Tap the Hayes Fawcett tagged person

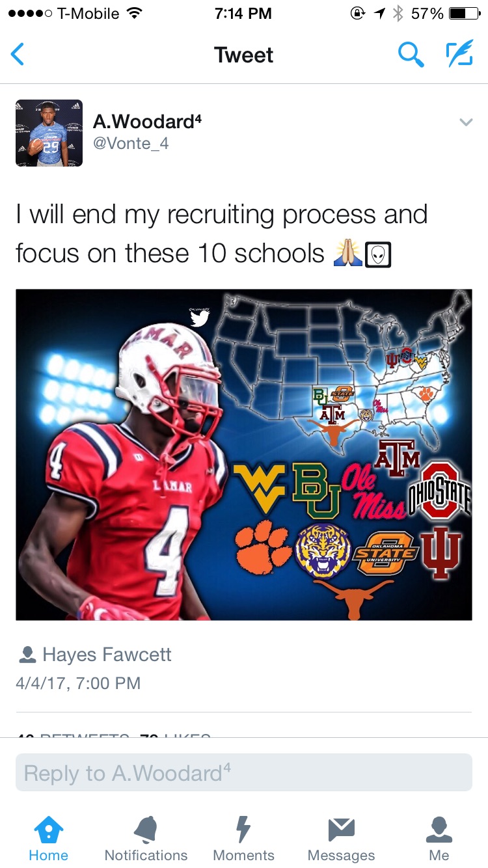107,654
